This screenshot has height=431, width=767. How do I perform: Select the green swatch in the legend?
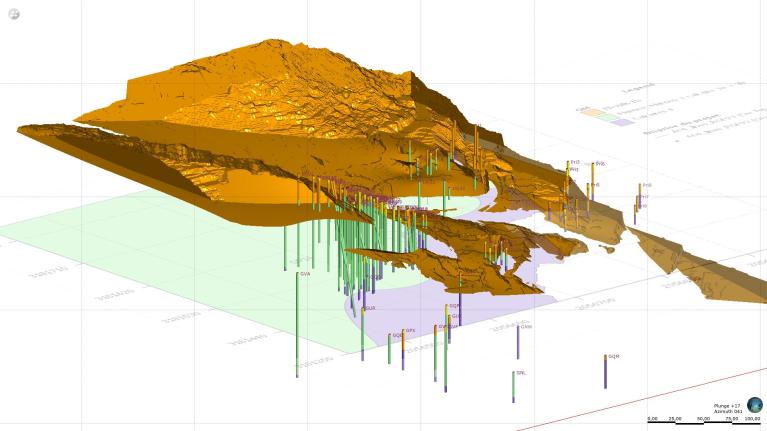point(607,118)
